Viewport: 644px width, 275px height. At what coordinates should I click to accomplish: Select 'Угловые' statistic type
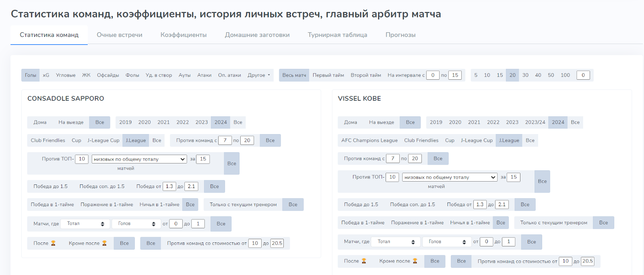66,75
